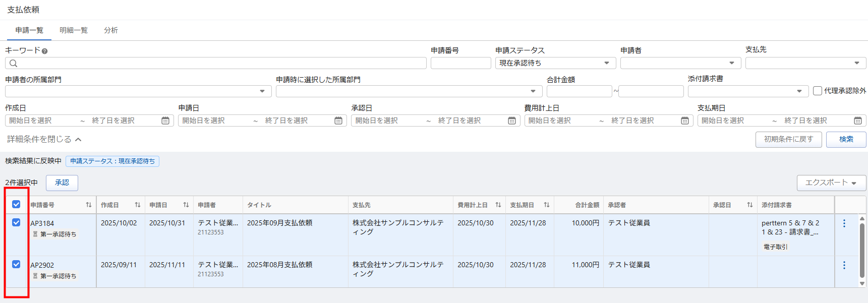The image size is (868, 303).
Task: Click the 検索 button
Action: coord(846,139)
